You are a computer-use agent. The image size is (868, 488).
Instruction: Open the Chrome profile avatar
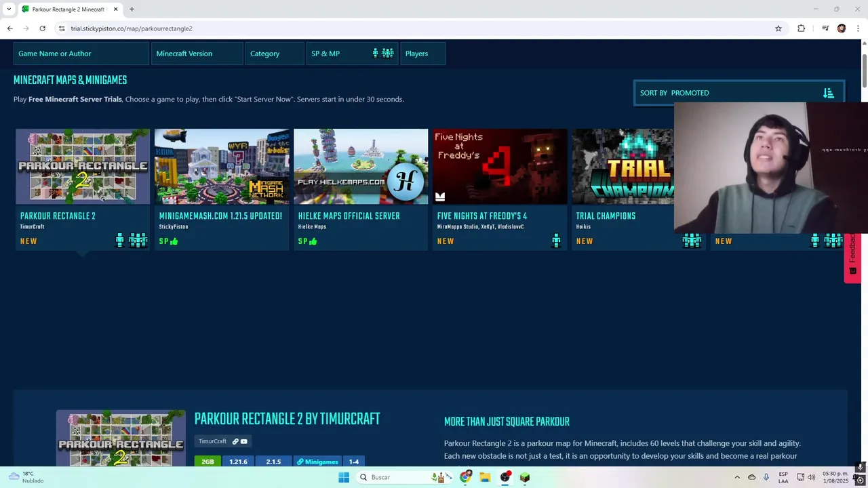tap(842, 28)
